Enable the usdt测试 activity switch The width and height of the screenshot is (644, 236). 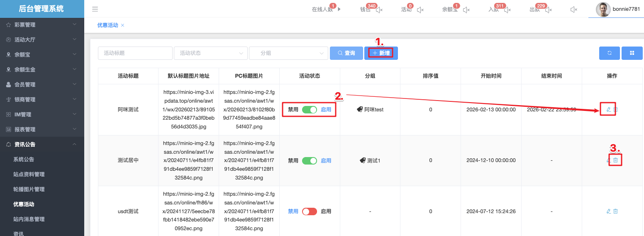[x=309, y=211]
